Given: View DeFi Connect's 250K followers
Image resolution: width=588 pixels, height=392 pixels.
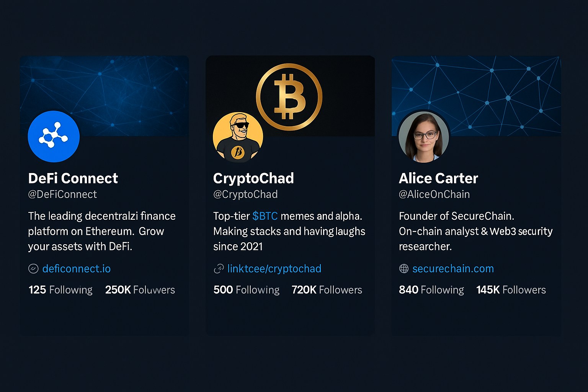Looking at the screenshot, I should click(140, 290).
